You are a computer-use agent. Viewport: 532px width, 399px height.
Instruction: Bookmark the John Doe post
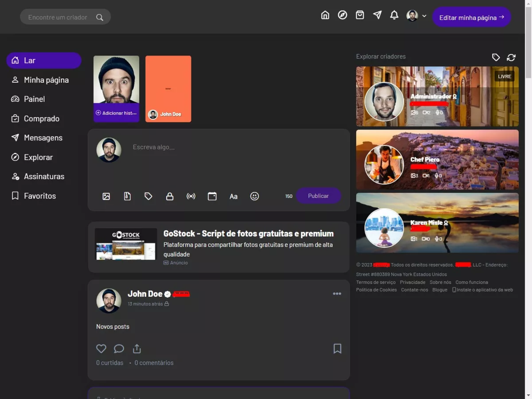tap(337, 348)
